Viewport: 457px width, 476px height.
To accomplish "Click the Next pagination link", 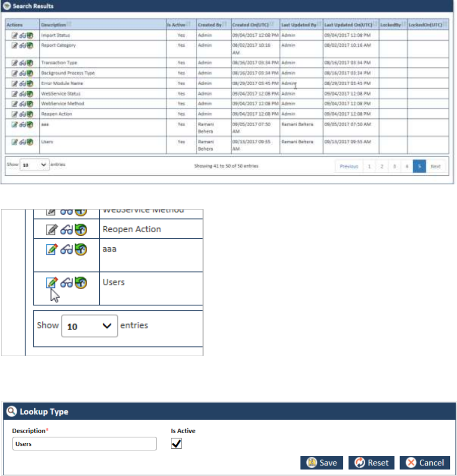I will 435,166.
